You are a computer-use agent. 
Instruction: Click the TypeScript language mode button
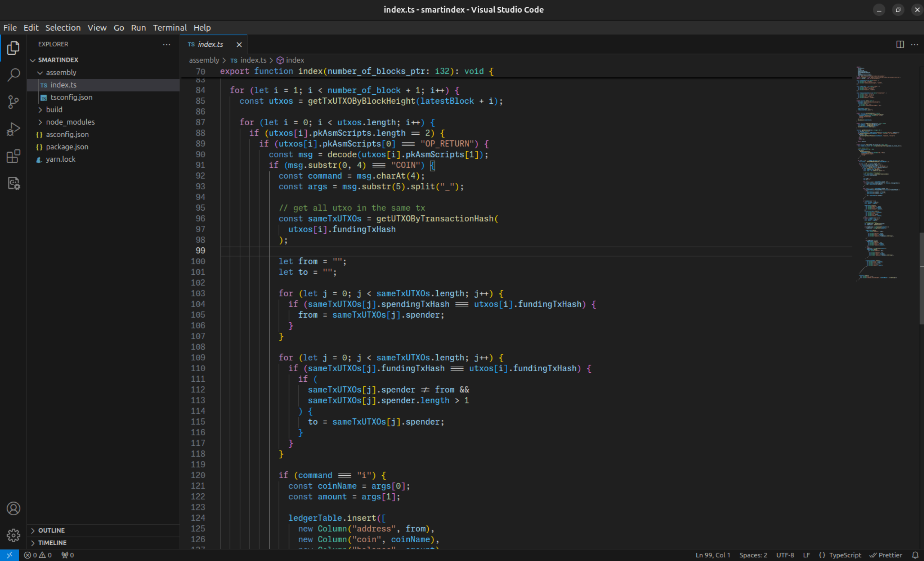(x=844, y=555)
